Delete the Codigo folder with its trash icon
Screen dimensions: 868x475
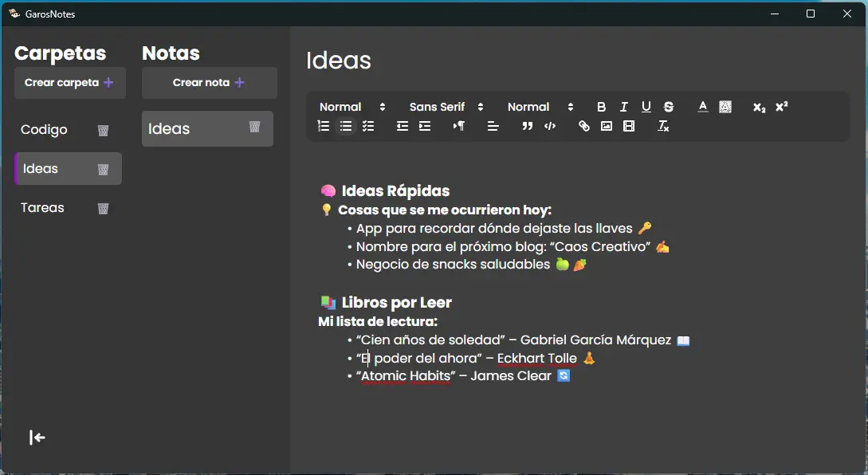tap(103, 131)
